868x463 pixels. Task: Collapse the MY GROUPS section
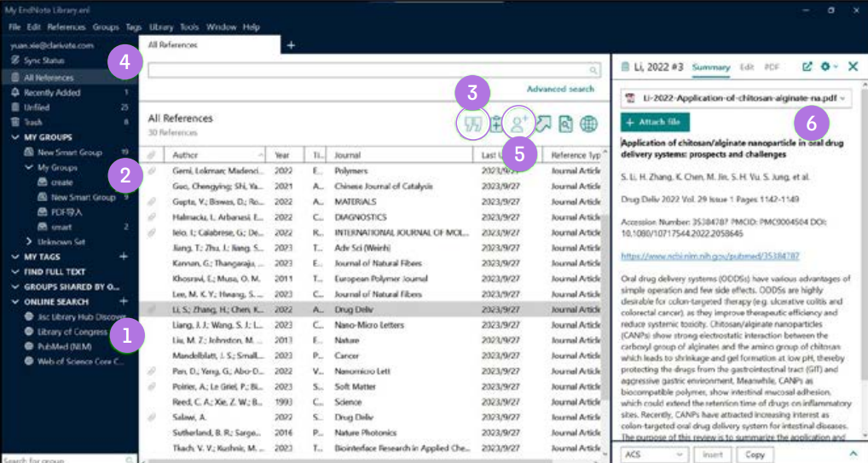pyautogui.click(x=15, y=137)
